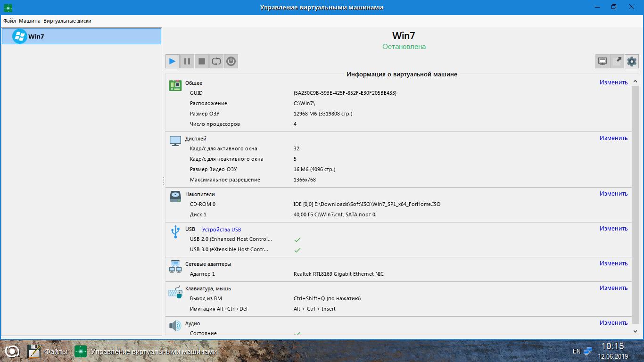
Task: Click the arrow icon beside the gear
Action: coord(617,61)
